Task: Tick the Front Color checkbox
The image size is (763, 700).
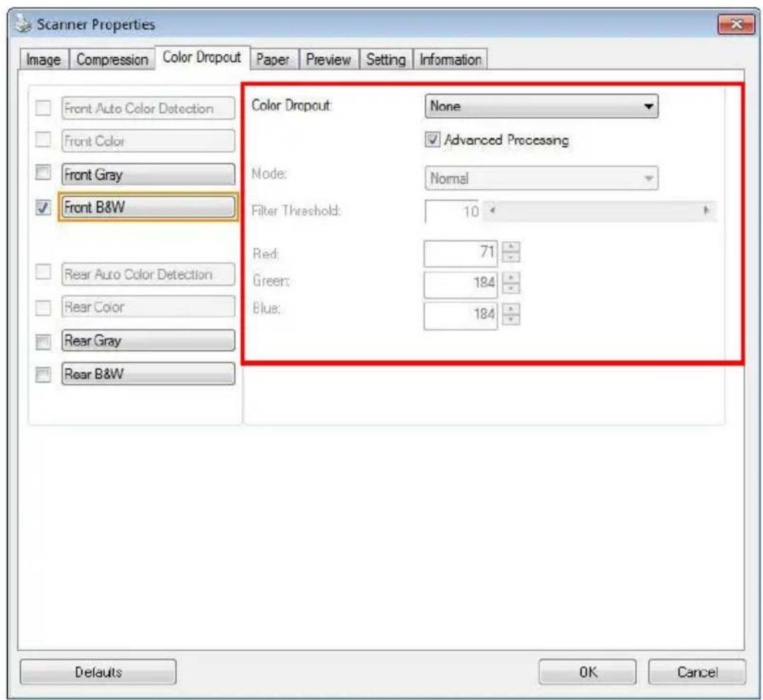Action: [x=43, y=139]
